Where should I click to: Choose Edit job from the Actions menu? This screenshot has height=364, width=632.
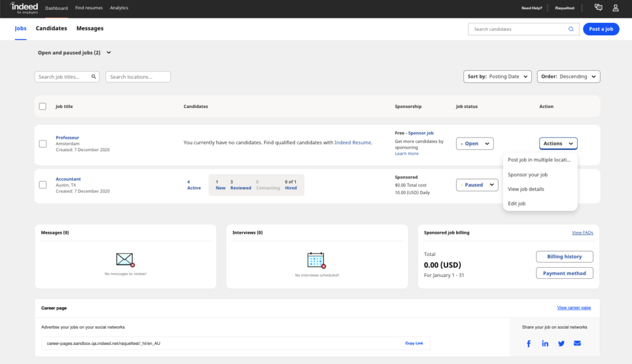pos(517,203)
